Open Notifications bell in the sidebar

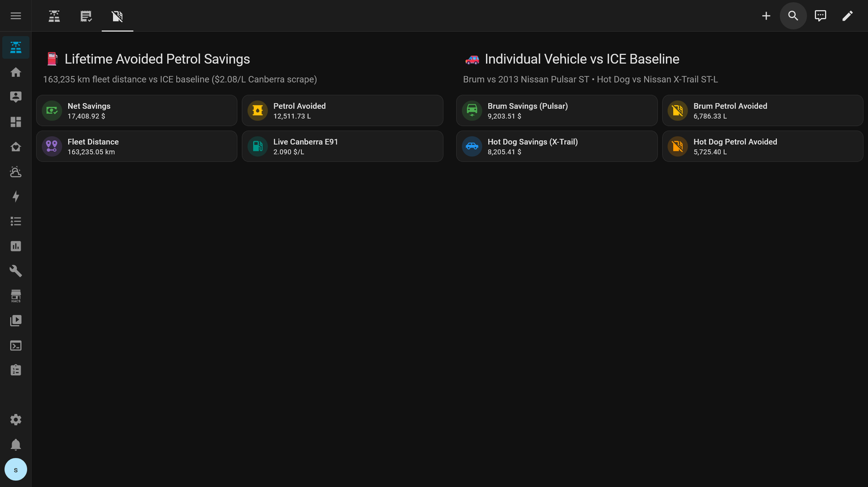click(16, 445)
